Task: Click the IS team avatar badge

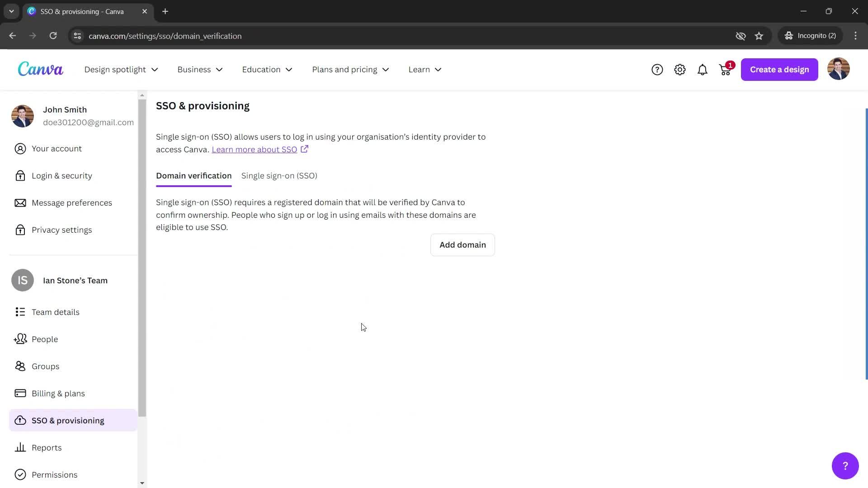Action: pyautogui.click(x=23, y=281)
